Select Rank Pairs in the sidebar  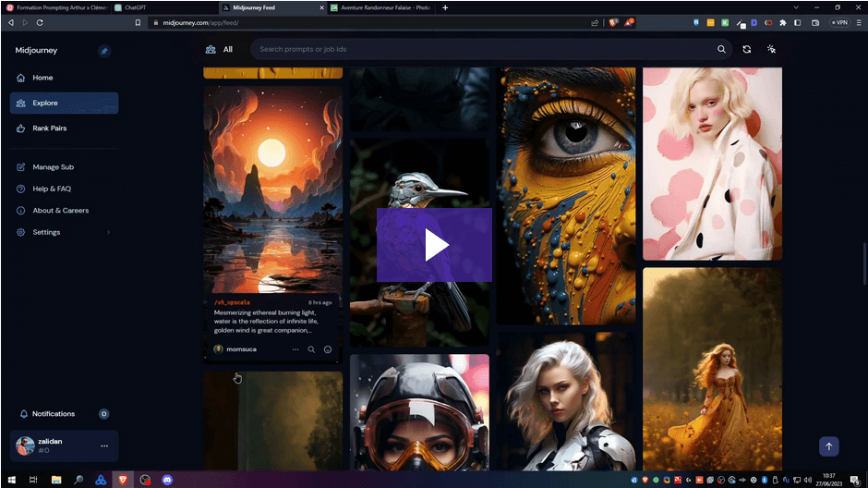coord(49,128)
